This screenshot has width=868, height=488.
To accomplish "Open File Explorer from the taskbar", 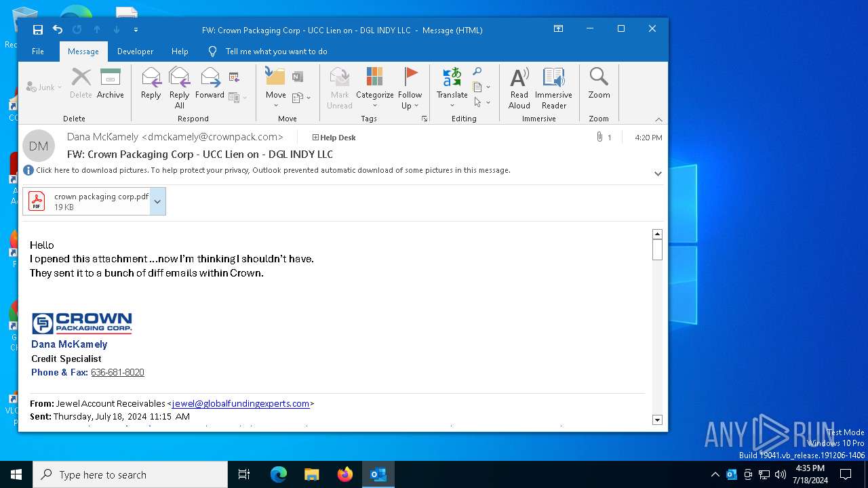I will (312, 474).
